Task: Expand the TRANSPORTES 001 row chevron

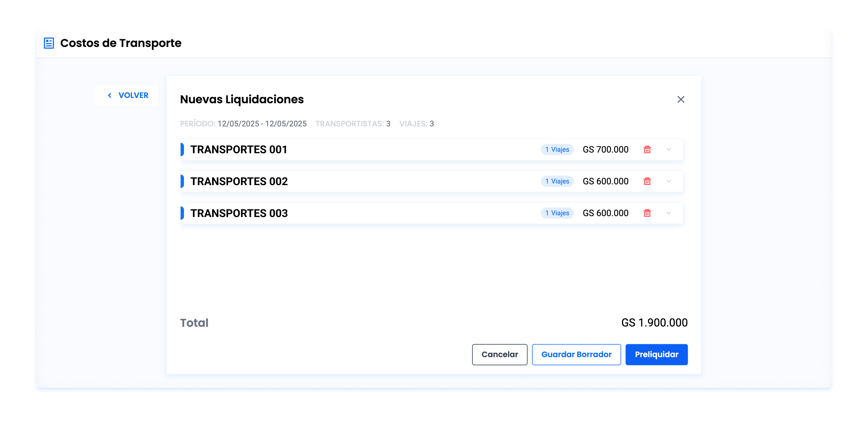Action: click(668, 149)
